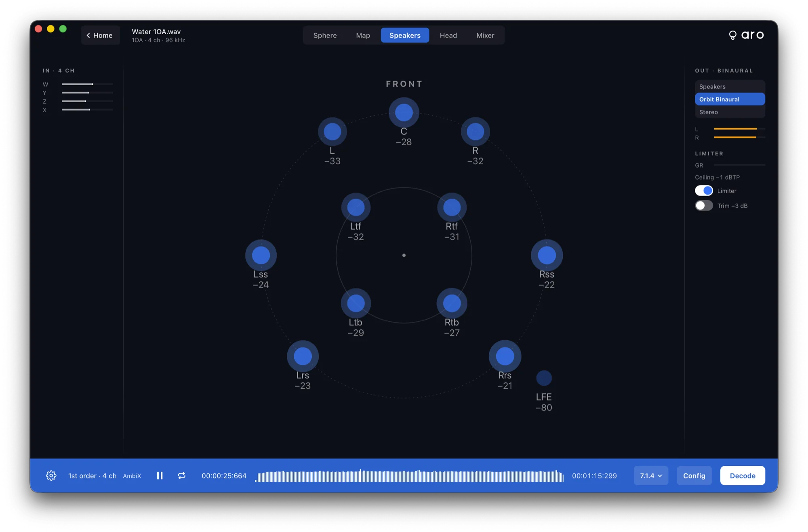Toggle loop playback icon

point(182,475)
